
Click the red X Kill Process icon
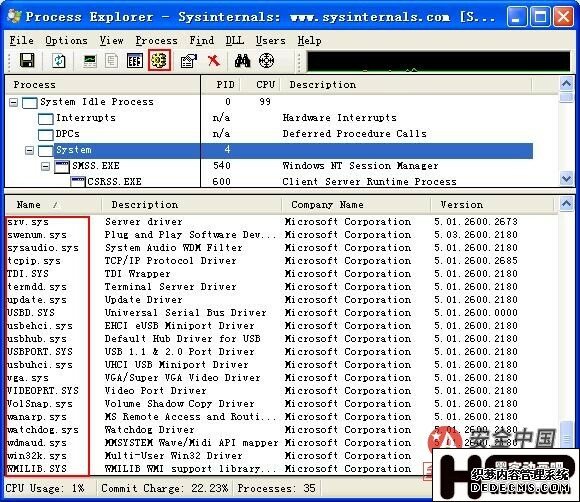(214, 61)
